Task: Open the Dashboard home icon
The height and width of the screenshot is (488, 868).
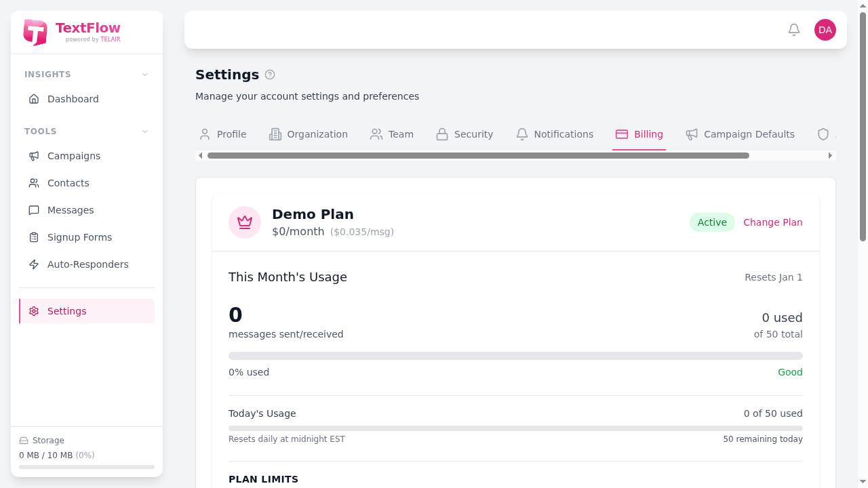Action: click(x=34, y=99)
